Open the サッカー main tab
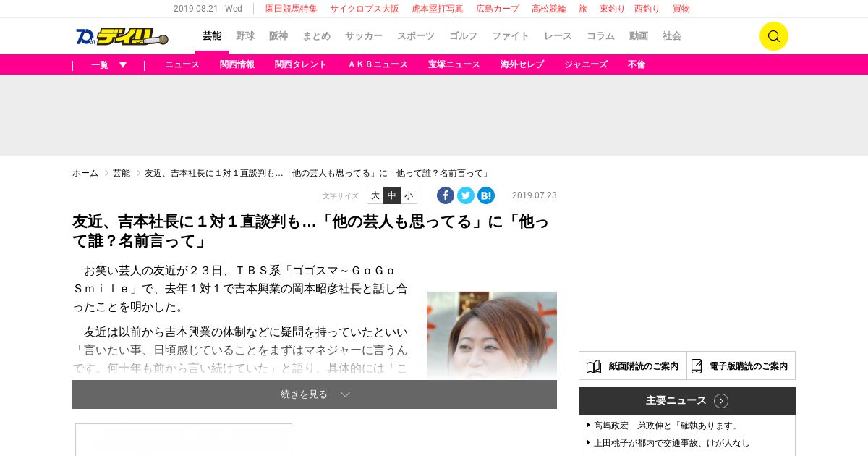Screen dimensions: 868x456 (364, 36)
